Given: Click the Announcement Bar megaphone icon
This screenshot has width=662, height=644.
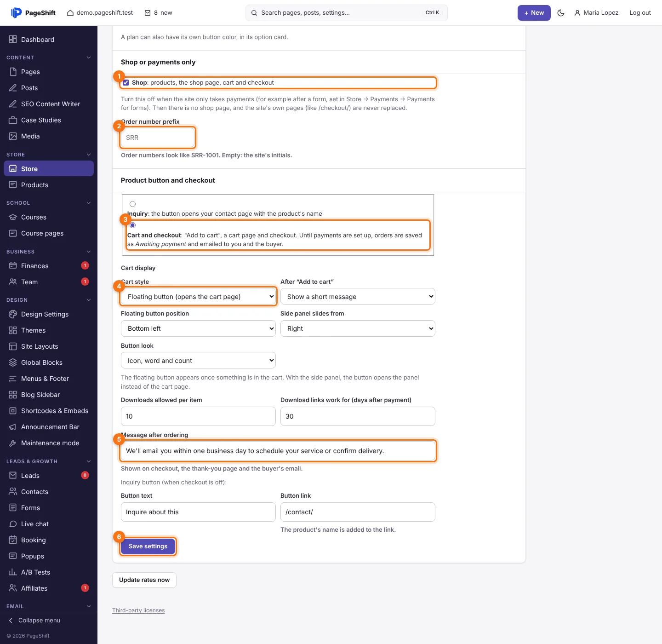Looking at the screenshot, I should tap(13, 427).
